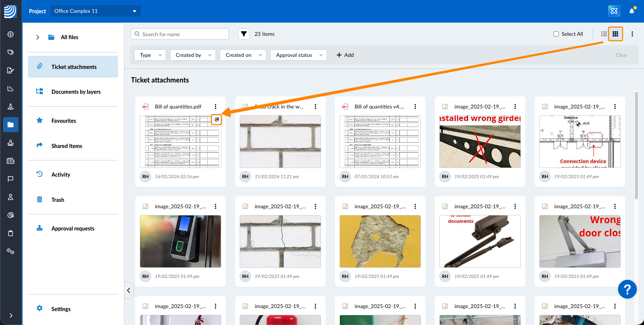This screenshot has height=325, width=644.
Task: Select the grid view icon
Action: click(615, 34)
